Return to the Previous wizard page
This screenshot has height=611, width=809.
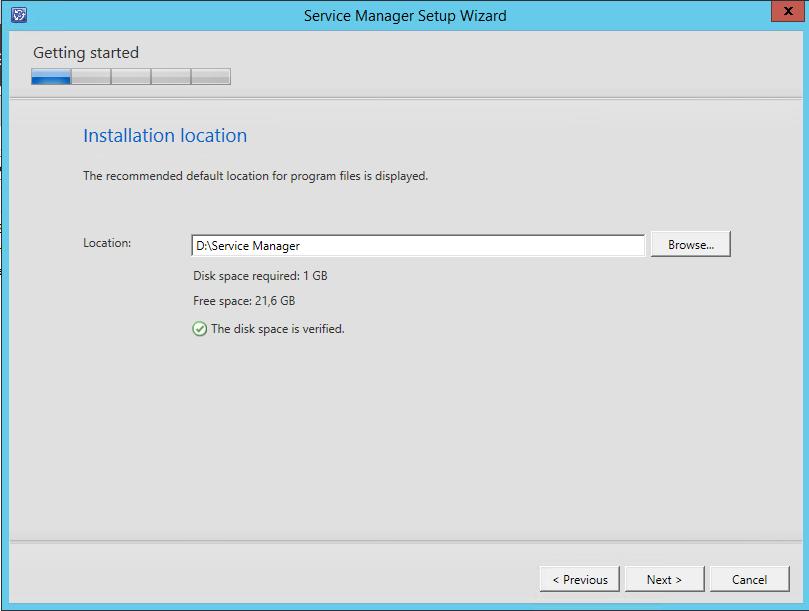[x=580, y=580]
